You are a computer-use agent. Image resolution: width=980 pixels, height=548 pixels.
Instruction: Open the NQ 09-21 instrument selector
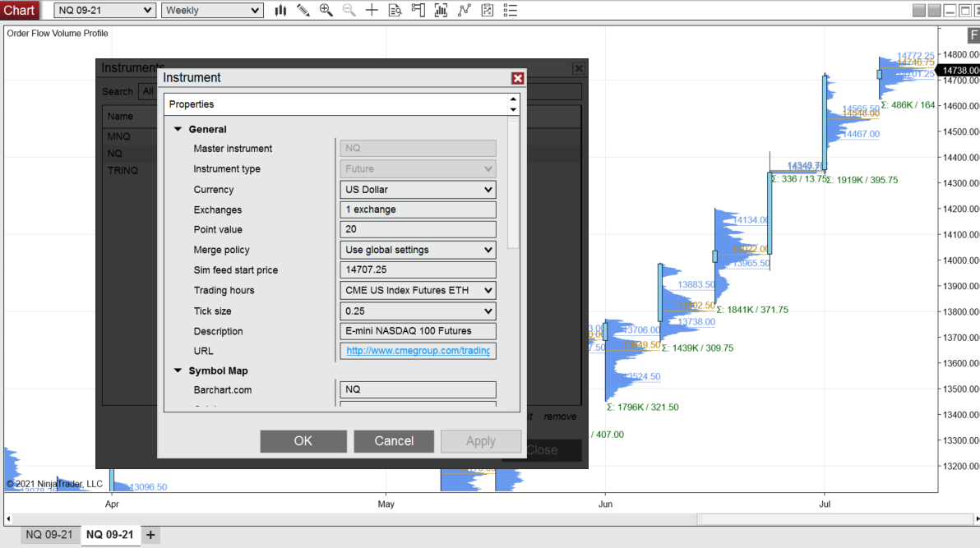[x=104, y=10]
